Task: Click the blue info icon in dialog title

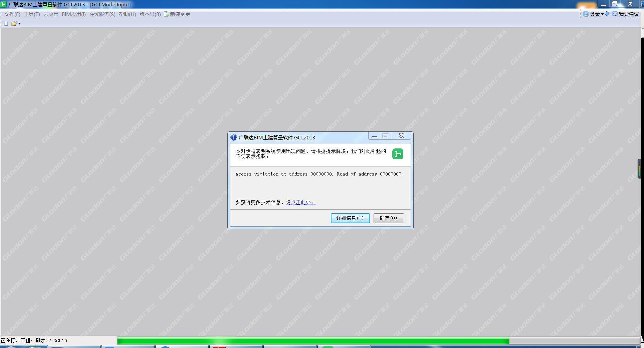Action: click(234, 137)
